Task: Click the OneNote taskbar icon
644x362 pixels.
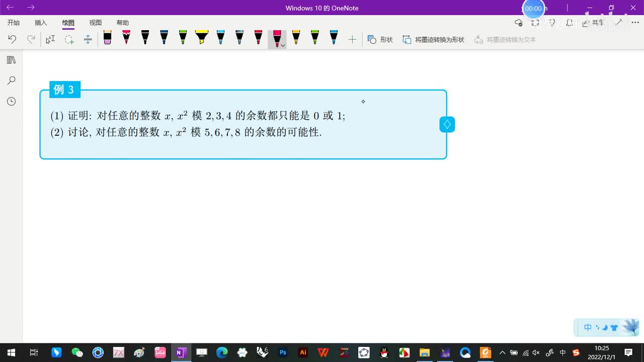Action: click(x=180, y=352)
